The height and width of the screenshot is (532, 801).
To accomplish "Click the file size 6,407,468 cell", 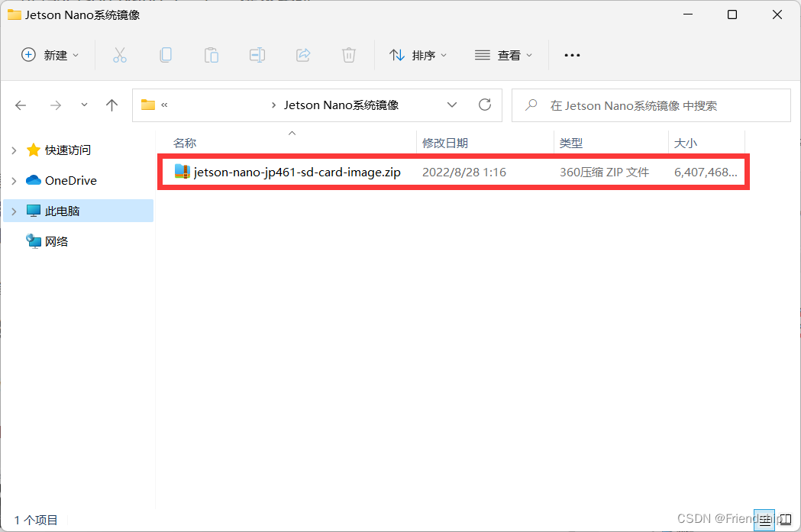I will (706, 172).
